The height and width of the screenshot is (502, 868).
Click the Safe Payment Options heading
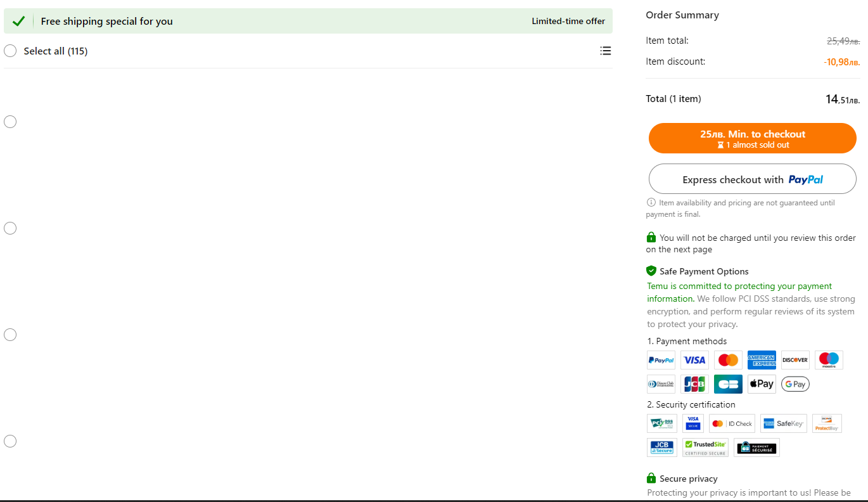tap(703, 271)
